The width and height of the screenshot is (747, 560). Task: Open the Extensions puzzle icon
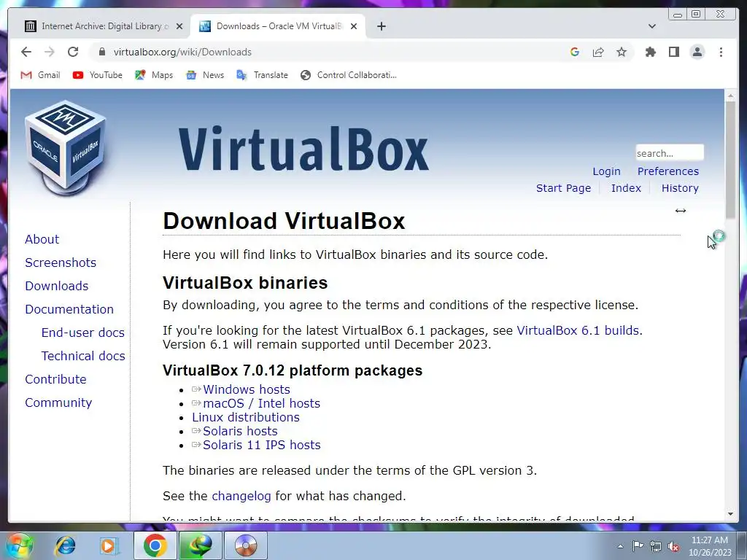coord(650,52)
